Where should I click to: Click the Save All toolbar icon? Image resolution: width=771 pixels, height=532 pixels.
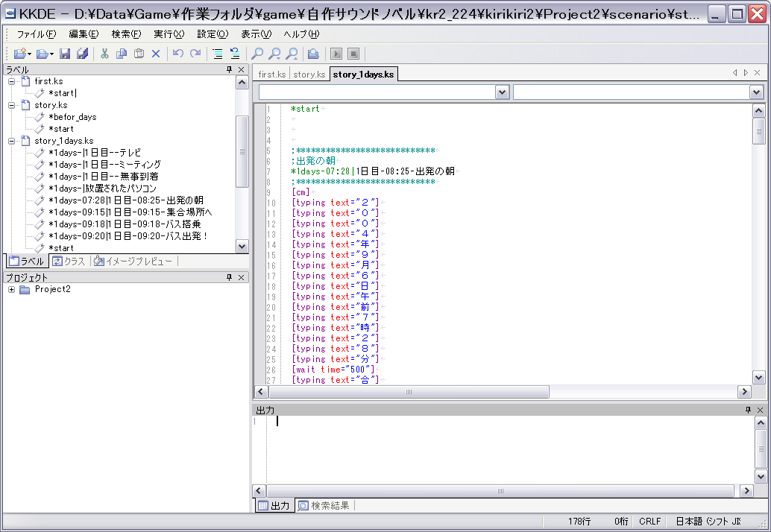82,54
